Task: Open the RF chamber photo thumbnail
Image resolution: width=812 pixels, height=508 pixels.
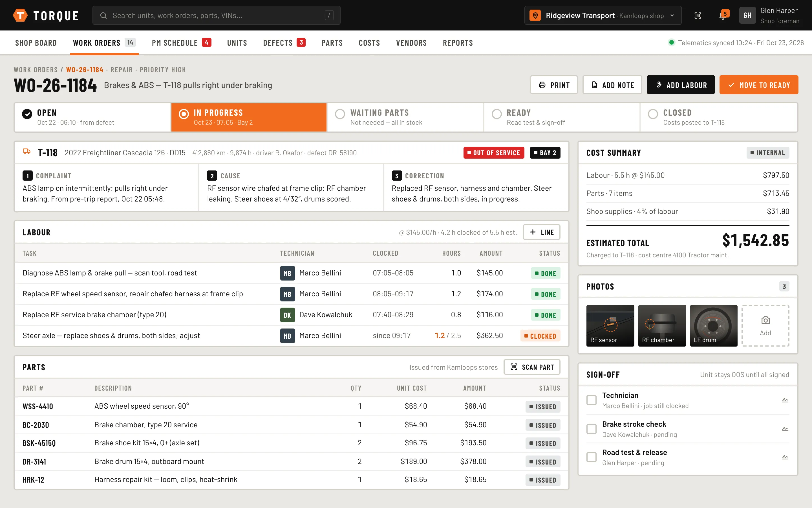Action: 662,326
